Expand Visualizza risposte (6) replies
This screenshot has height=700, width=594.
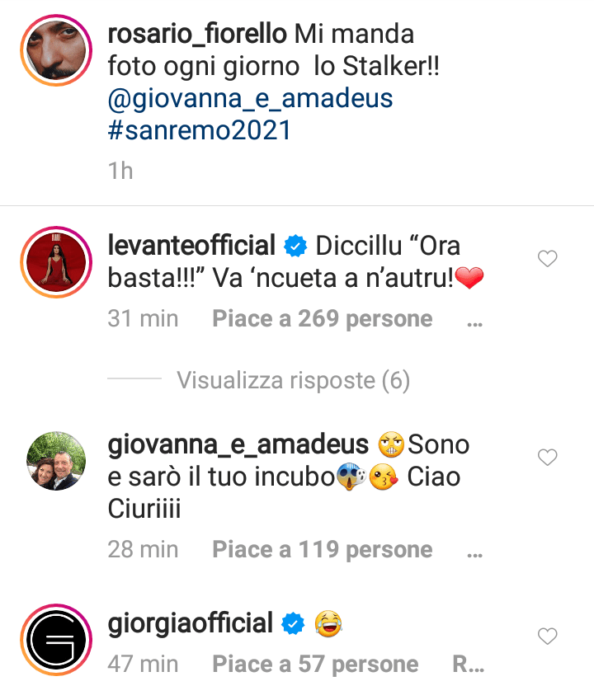pyautogui.click(x=293, y=380)
